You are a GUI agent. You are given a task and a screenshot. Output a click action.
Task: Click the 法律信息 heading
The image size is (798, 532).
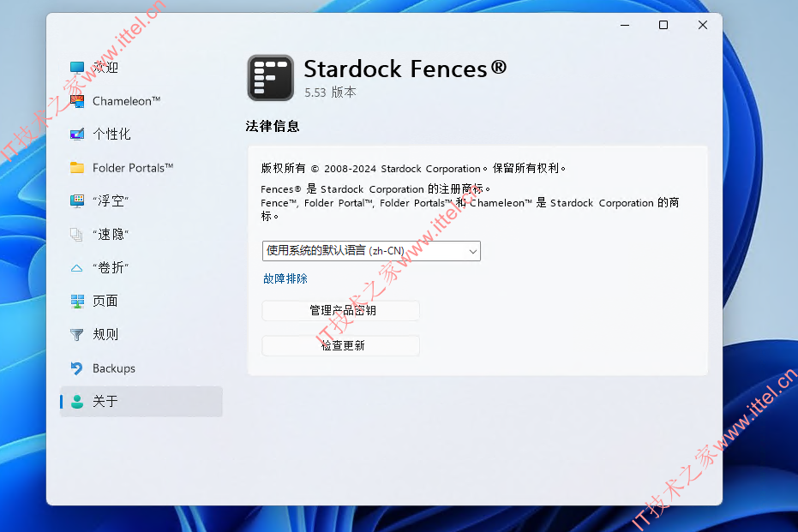click(x=273, y=126)
